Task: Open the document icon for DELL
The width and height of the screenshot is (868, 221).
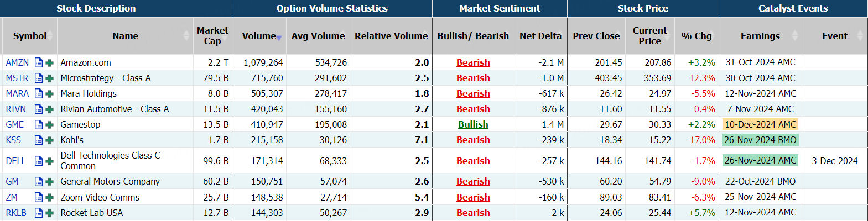Action: [x=38, y=161]
